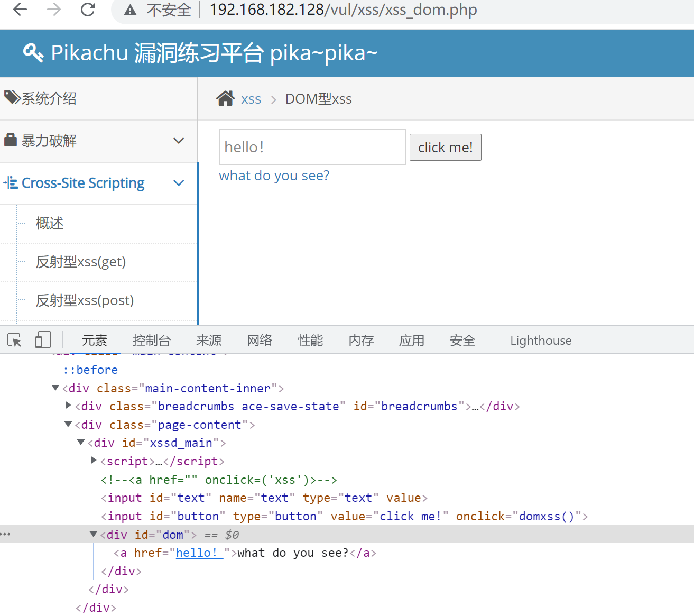This screenshot has height=616, width=694.
Task: Switch to the 安全 DevTools tab
Action: [x=462, y=341]
